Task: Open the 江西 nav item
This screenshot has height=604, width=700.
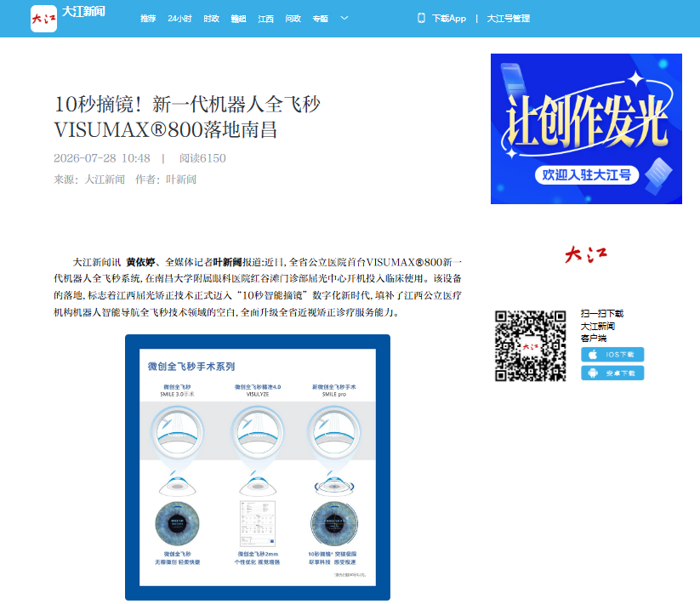Action: (265, 19)
